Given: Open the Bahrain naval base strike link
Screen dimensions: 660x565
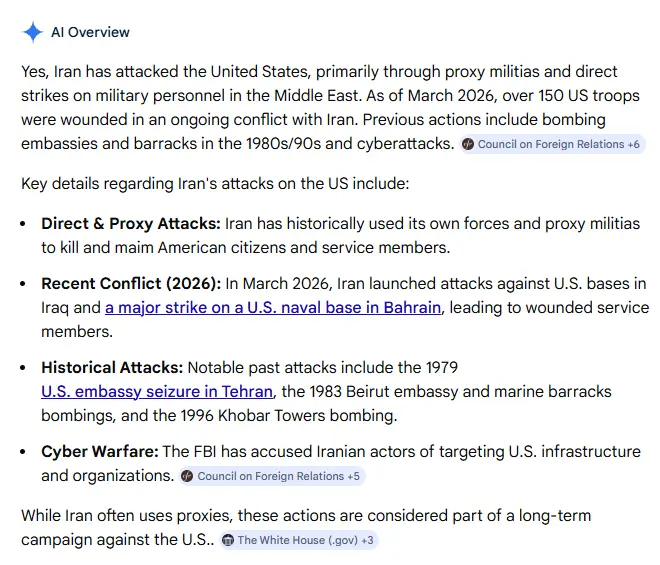Looking at the screenshot, I should [273, 307].
